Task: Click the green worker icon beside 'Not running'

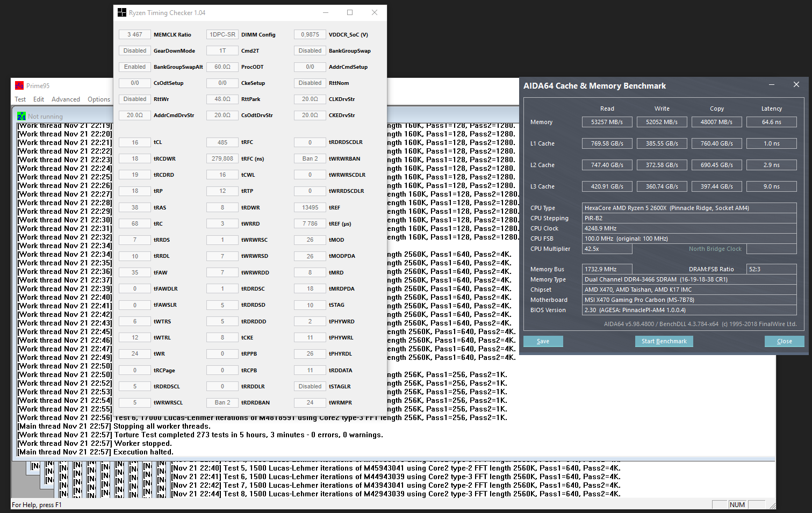Action: click(x=21, y=116)
